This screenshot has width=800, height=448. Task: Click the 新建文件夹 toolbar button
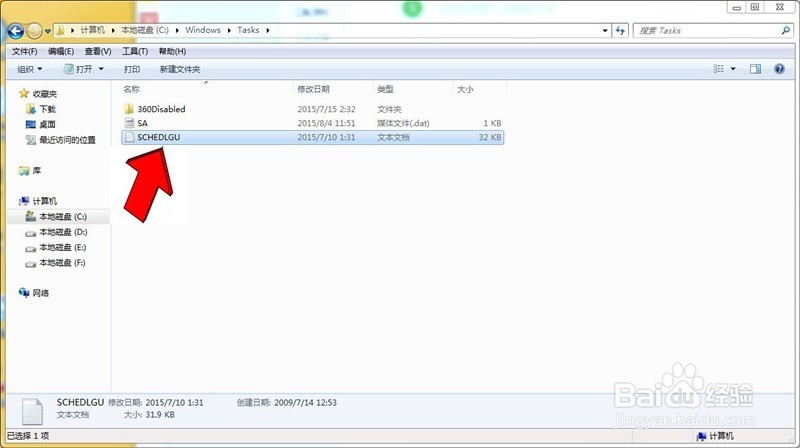[180, 69]
